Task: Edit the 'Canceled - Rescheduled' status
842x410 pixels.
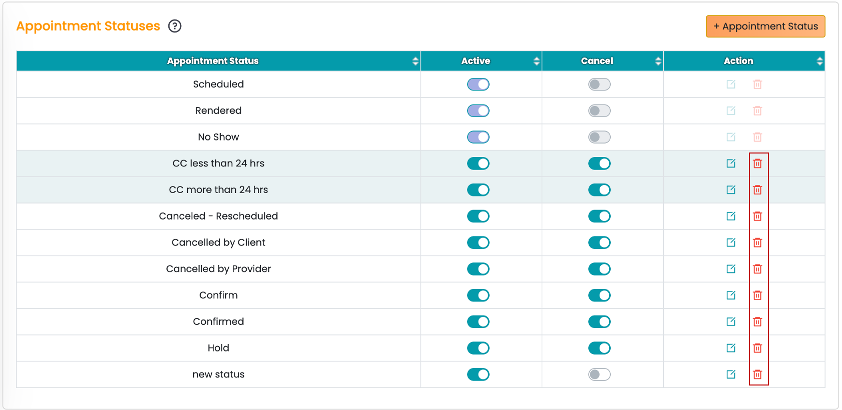Action: coord(730,216)
